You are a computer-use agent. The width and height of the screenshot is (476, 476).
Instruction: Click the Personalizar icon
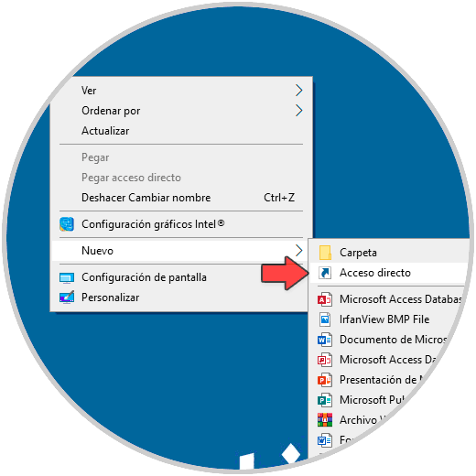point(67,297)
